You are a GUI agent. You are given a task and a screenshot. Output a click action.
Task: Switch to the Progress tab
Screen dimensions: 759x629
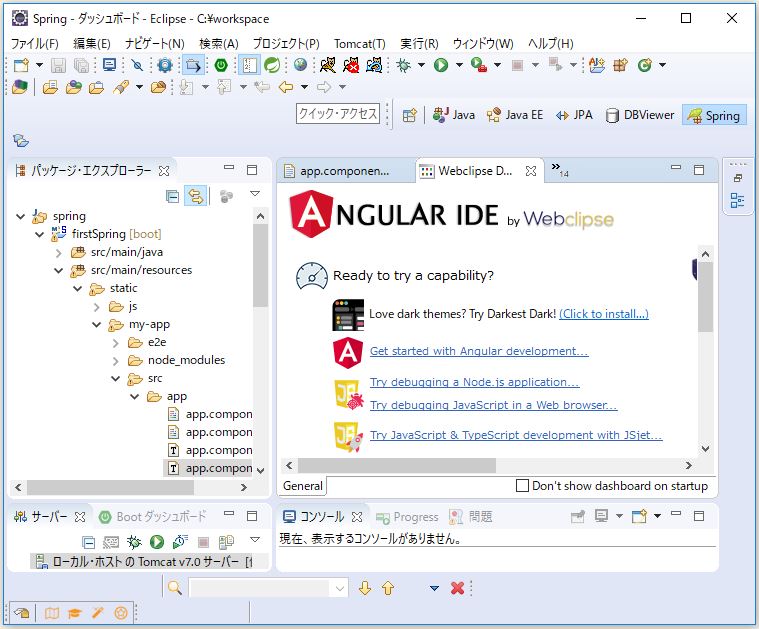(408, 517)
